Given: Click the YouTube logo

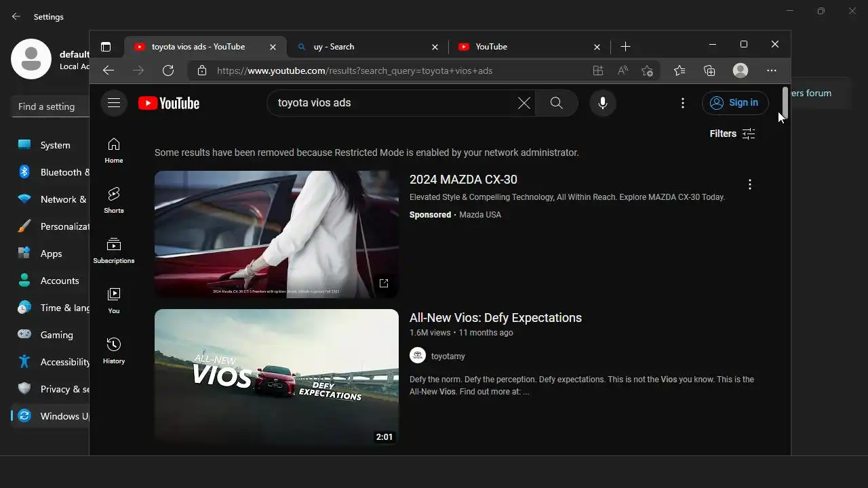Looking at the screenshot, I should (x=169, y=103).
